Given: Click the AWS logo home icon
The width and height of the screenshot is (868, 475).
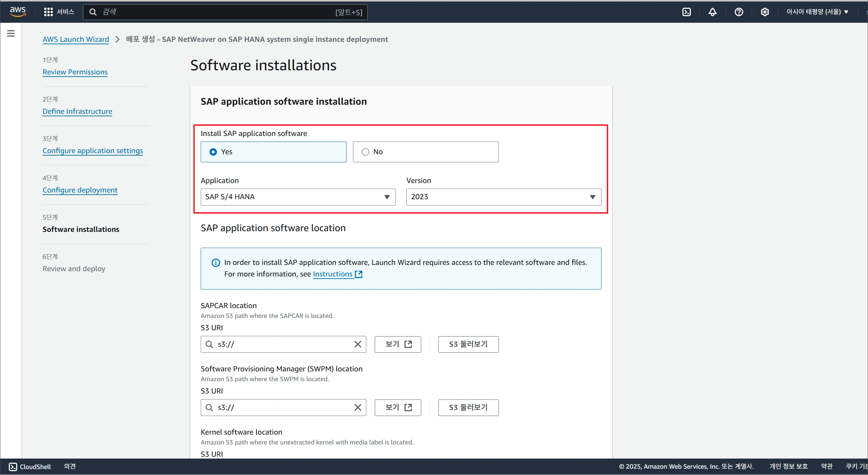Looking at the screenshot, I should pos(18,12).
